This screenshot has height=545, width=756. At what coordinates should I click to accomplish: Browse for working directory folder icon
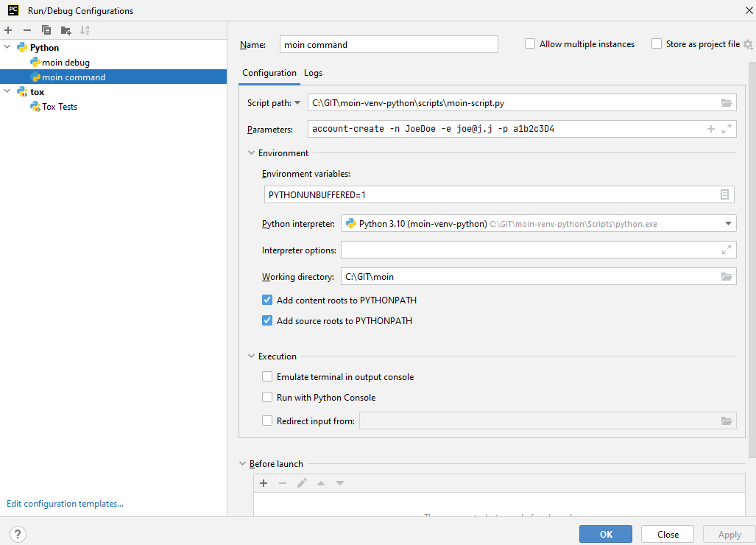coord(726,277)
